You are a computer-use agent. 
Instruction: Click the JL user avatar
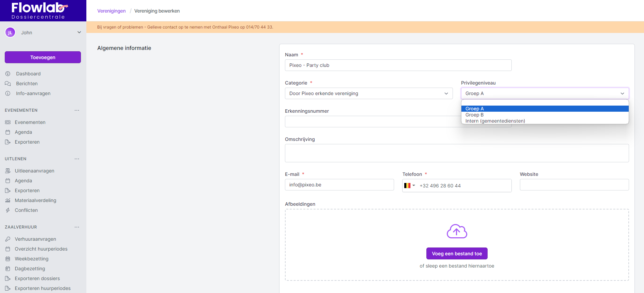point(10,33)
